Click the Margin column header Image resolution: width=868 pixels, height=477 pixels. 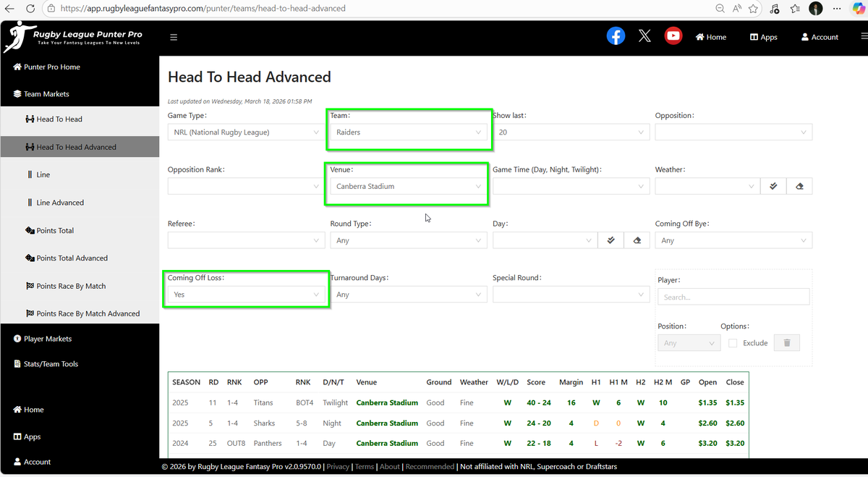click(571, 382)
